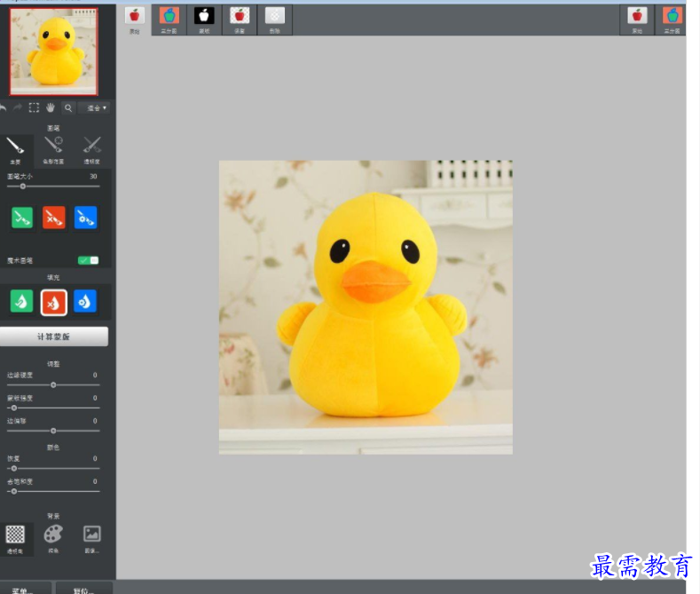Image resolution: width=700 pixels, height=594 pixels.
Task: Click the brush size value 30
Action: click(93, 177)
